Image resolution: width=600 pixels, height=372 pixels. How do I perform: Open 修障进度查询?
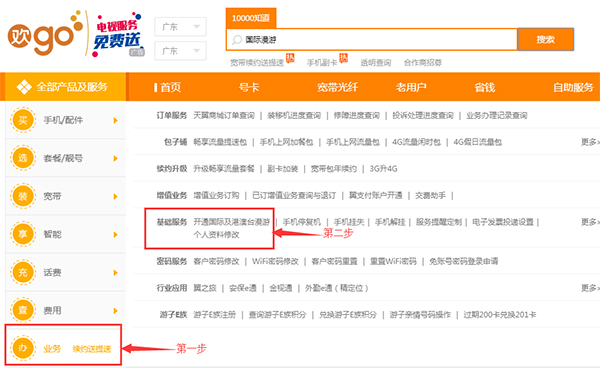coord(357,115)
